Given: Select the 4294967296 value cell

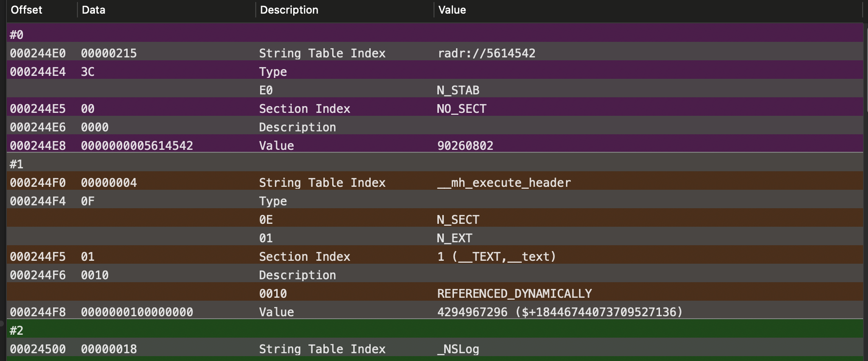Looking at the screenshot, I should (x=560, y=312).
